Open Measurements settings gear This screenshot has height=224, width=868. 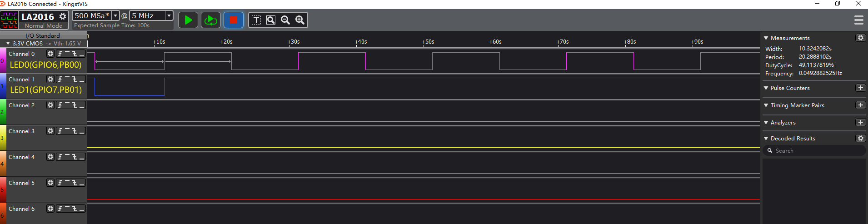pyautogui.click(x=860, y=38)
